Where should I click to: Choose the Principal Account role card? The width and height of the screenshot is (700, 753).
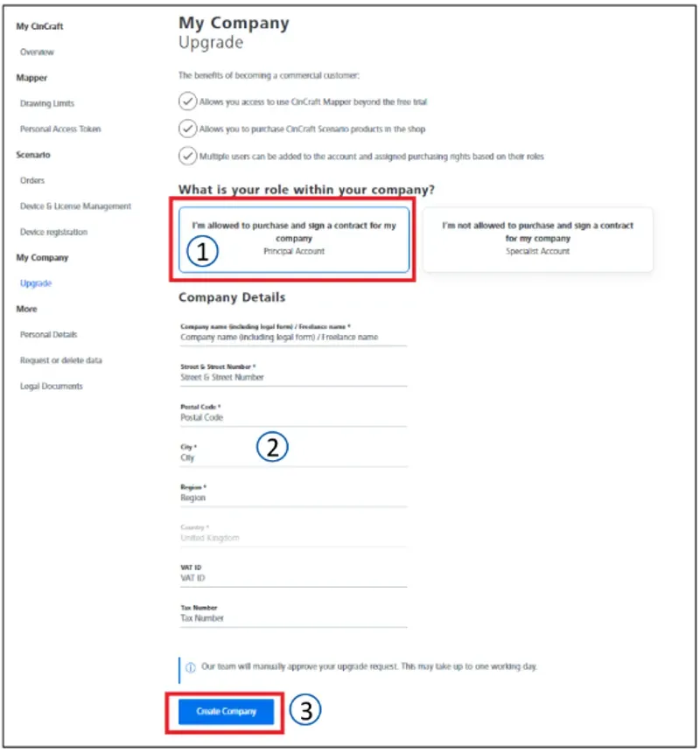click(294, 240)
